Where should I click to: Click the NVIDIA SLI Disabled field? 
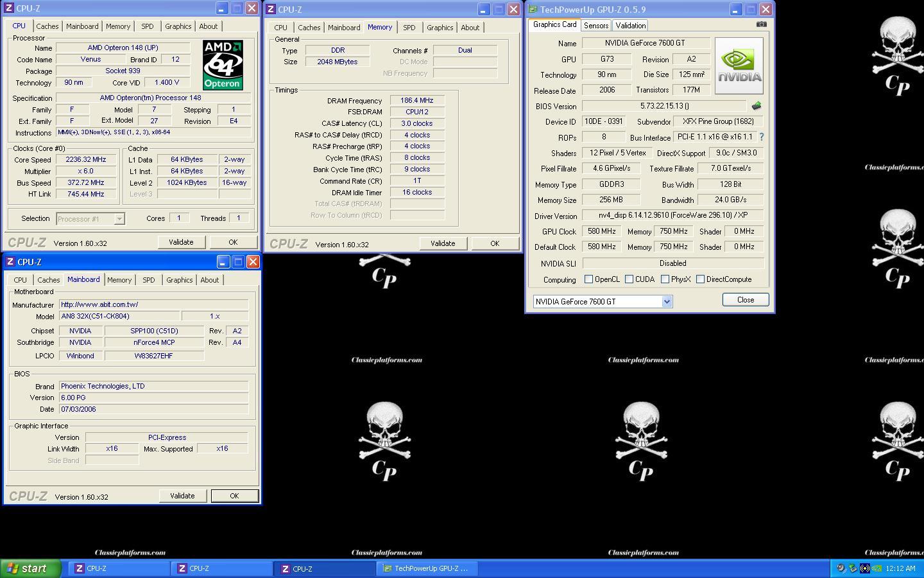click(672, 263)
